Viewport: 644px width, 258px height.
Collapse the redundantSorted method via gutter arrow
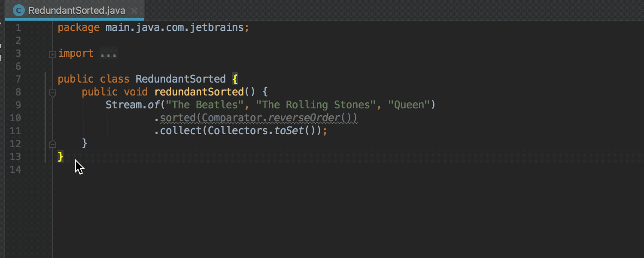(x=52, y=92)
